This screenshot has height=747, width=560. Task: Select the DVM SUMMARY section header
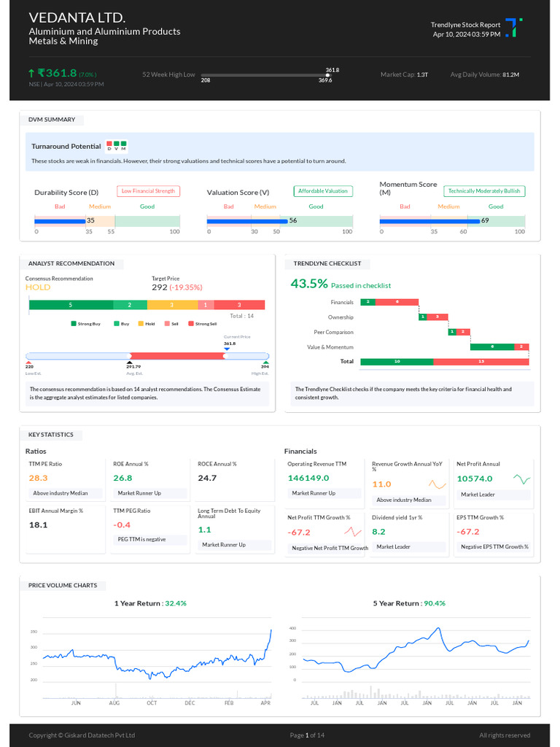coord(52,120)
